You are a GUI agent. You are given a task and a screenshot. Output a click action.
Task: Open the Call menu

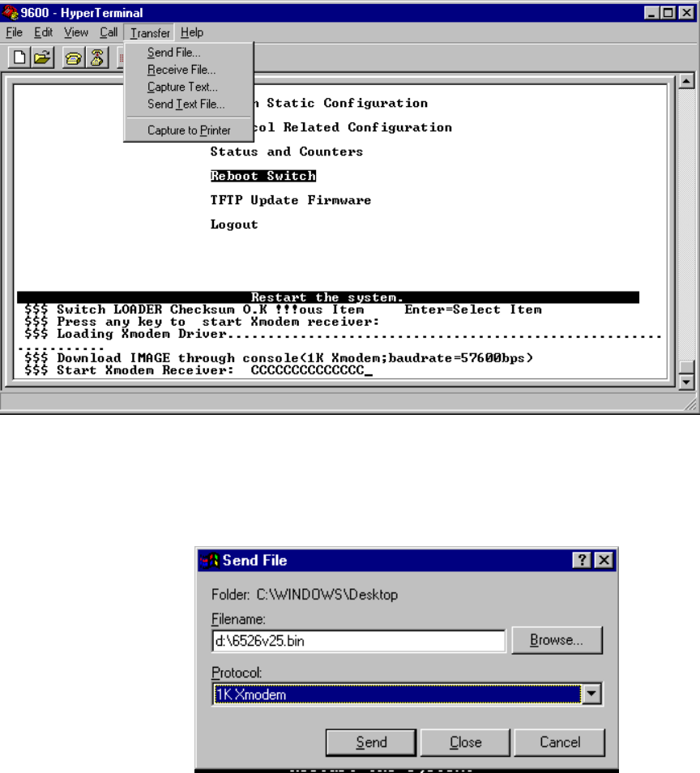[109, 32]
